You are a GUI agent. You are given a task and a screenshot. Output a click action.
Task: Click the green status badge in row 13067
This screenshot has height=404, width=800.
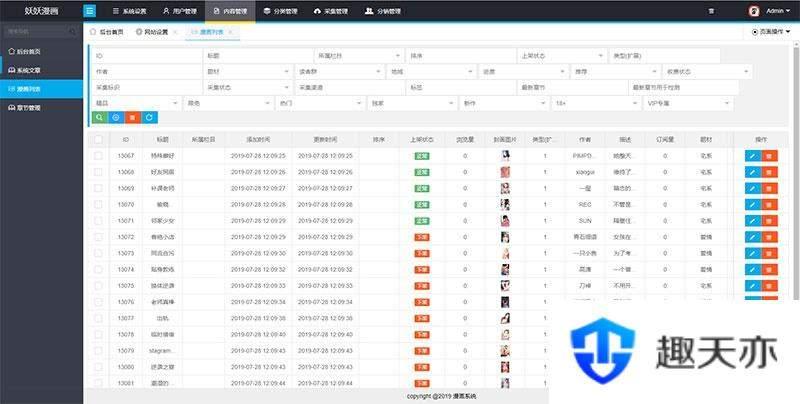point(422,156)
